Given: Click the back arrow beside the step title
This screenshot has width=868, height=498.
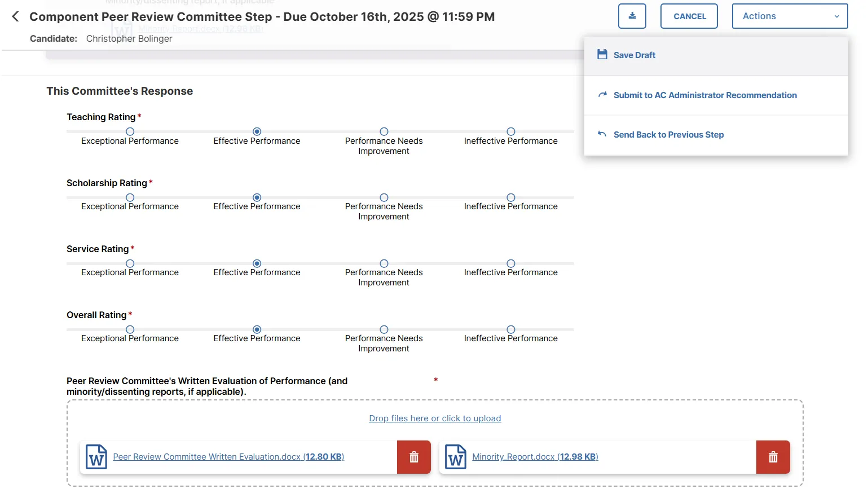Looking at the screenshot, I should (x=15, y=16).
